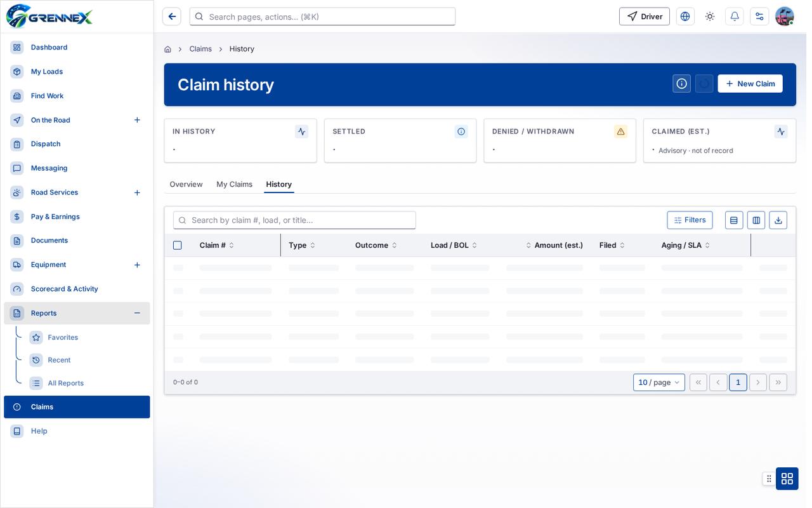This screenshot has width=812, height=508.
Task: Click the New Claim button
Action: click(750, 84)
